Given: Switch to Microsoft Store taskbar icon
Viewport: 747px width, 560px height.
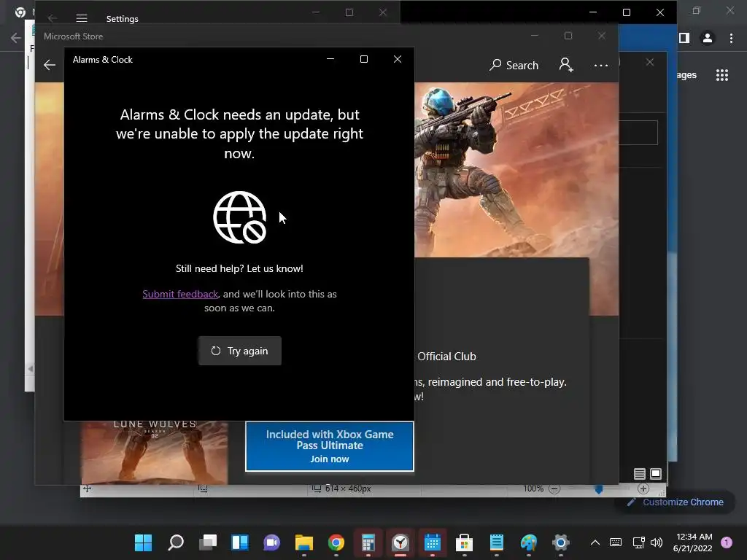Looking at the screenshot, I should pyautogui.click(x=465, y=542).
